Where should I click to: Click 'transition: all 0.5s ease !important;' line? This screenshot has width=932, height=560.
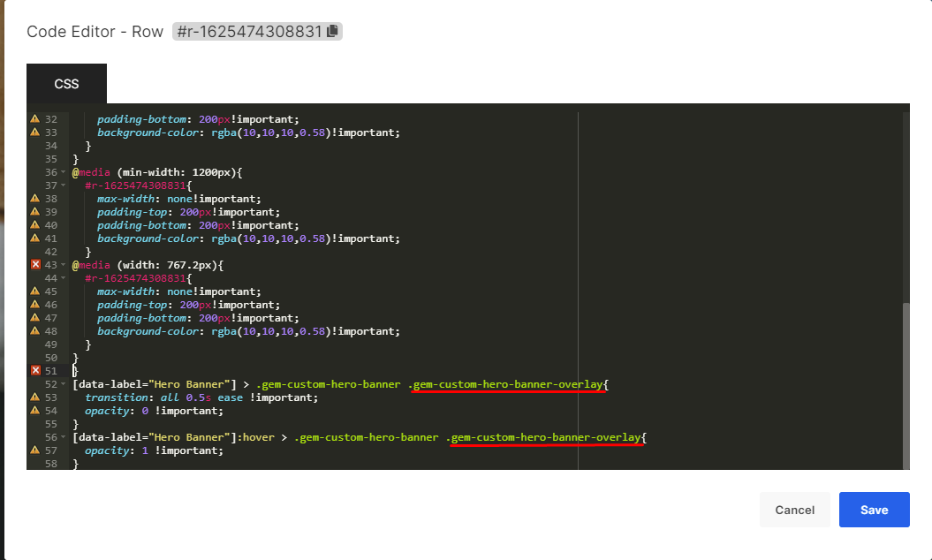click(201, 397)
